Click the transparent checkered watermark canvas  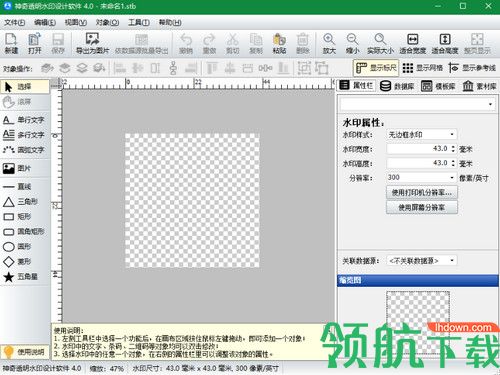(192, 200)
